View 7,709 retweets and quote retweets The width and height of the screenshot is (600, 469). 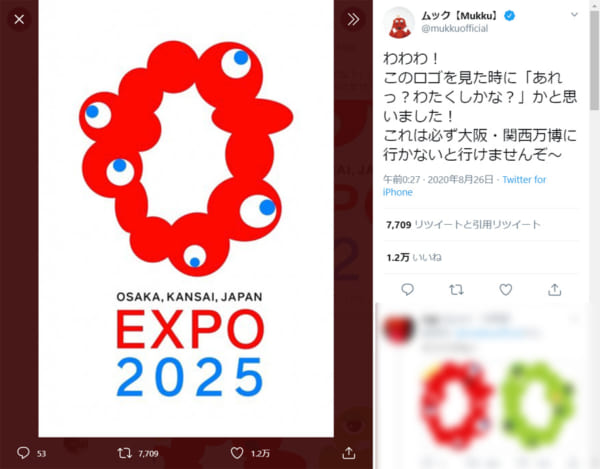pyautogui.click(x=463, y=225)
